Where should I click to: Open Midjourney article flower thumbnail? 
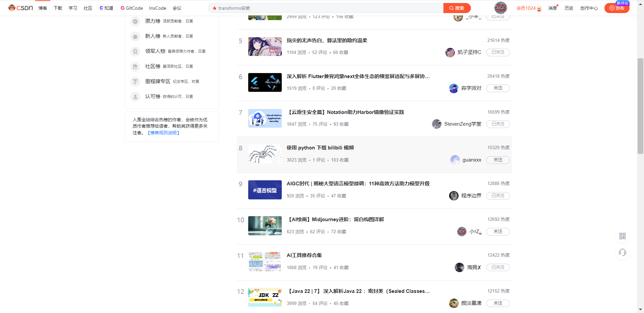[x=265, y=226]
